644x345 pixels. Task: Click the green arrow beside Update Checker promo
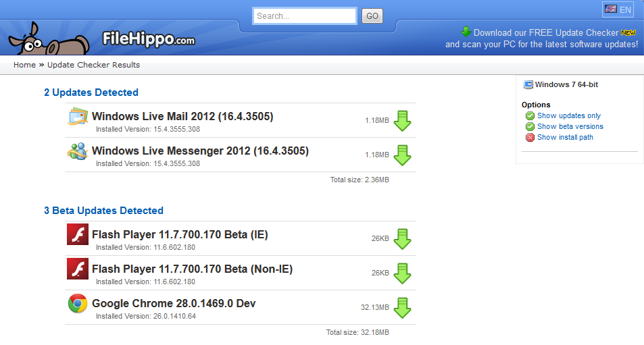tap(466, 32)
